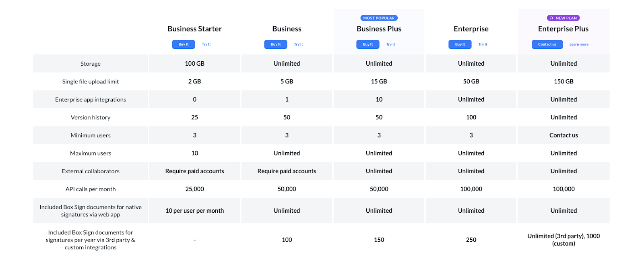This screenshot has width=644, height=255.
Task: Open Try It link for Business Starter
Action: [206, 44]
